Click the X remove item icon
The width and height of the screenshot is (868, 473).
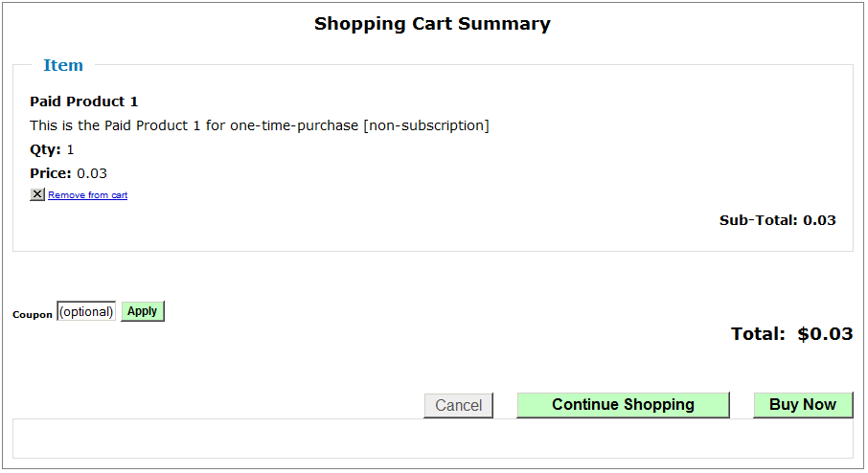pos(37,194)
